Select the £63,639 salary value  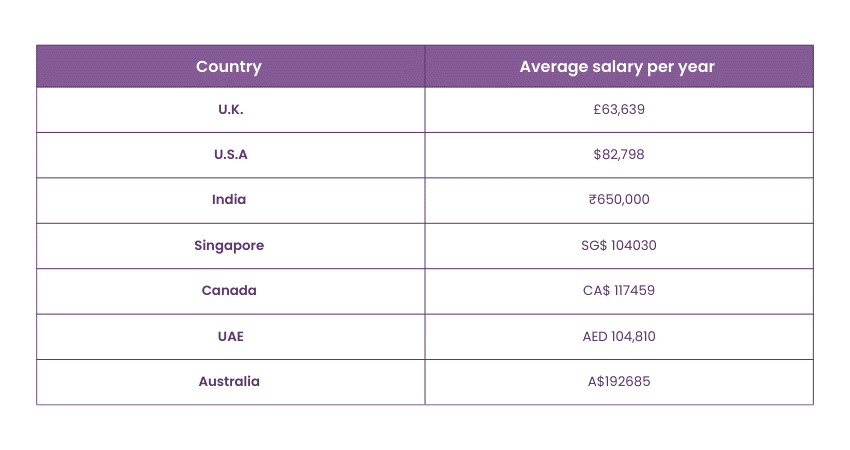pos(619,109)
